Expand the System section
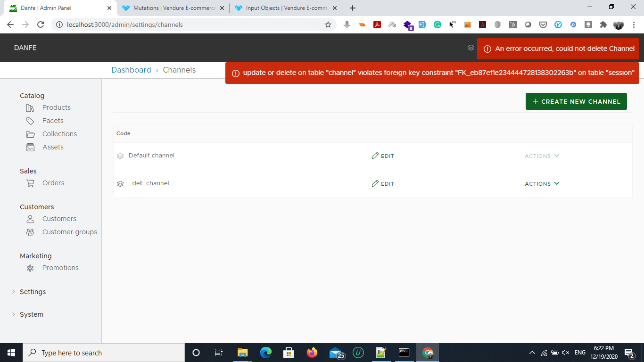Image resolution: width=644 pixels, height=362 pixels. pos(31,314)
